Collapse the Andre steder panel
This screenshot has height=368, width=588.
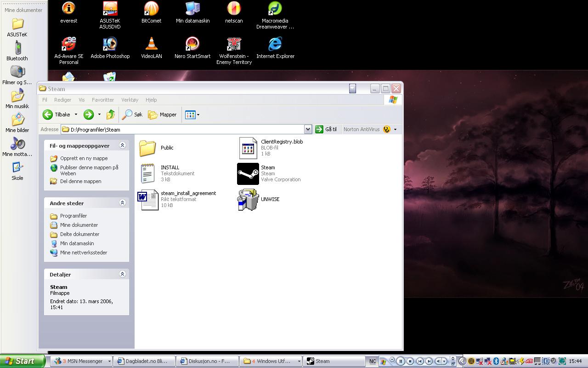point(122,203)
